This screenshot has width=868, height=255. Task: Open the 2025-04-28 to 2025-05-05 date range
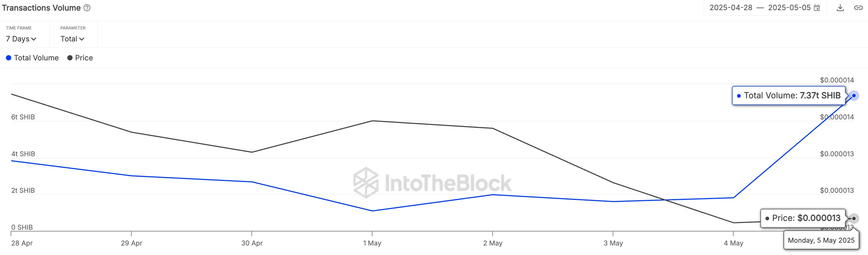(x=760, y=8)
